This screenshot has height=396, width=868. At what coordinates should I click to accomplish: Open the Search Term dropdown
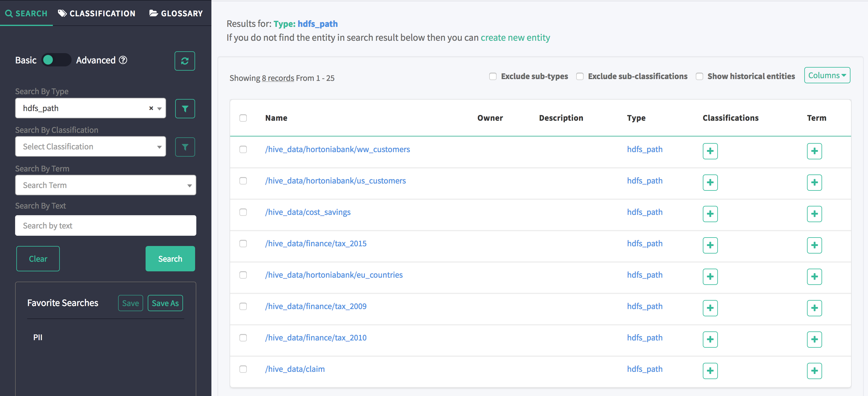pos(105,185)
